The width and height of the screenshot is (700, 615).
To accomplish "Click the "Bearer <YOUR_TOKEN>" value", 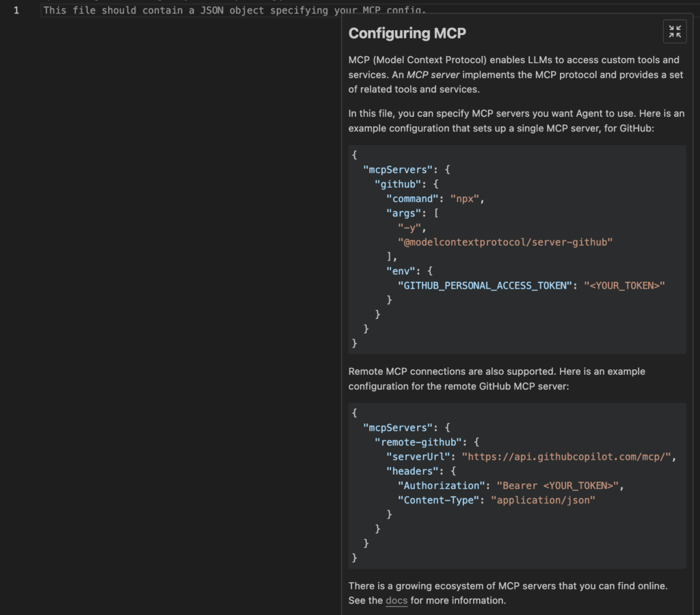I will point(560,485).
